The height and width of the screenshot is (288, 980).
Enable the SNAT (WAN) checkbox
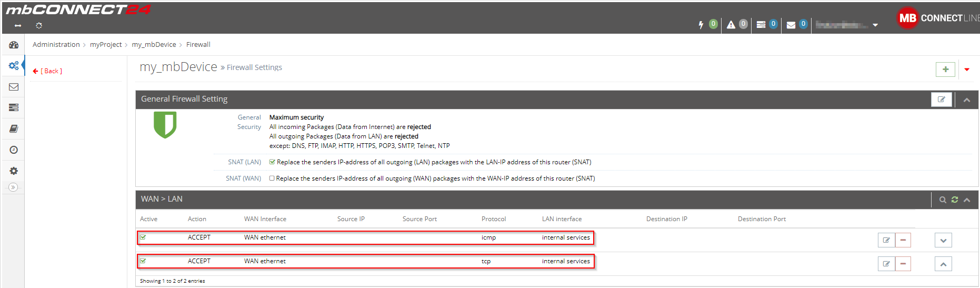[272, 178]
